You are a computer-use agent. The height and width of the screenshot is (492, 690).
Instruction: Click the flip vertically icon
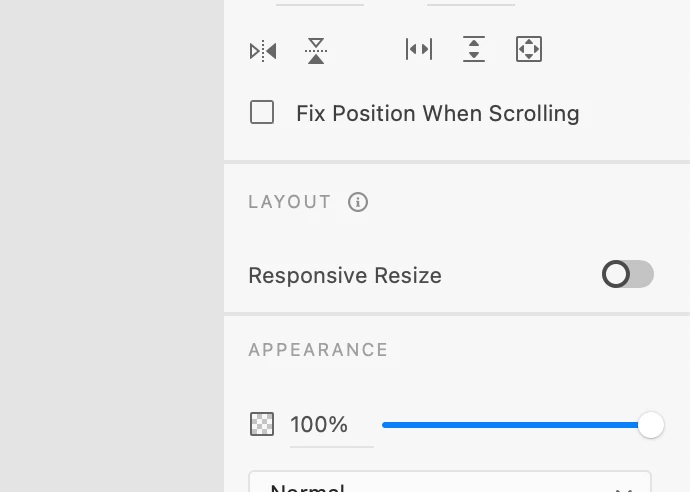316,51
